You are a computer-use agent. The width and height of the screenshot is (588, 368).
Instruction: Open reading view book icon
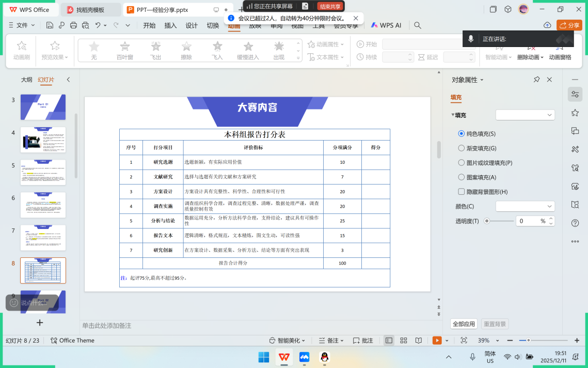click(x=419, y=340)
